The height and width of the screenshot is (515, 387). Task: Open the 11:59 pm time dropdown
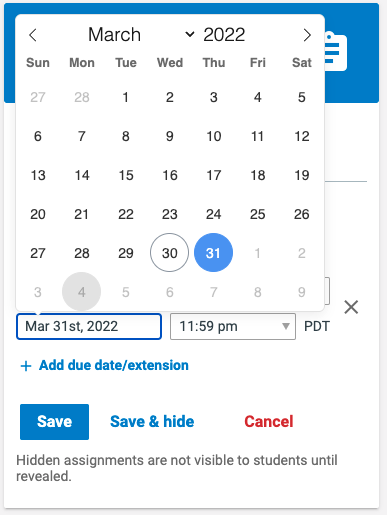coord(233,326)
